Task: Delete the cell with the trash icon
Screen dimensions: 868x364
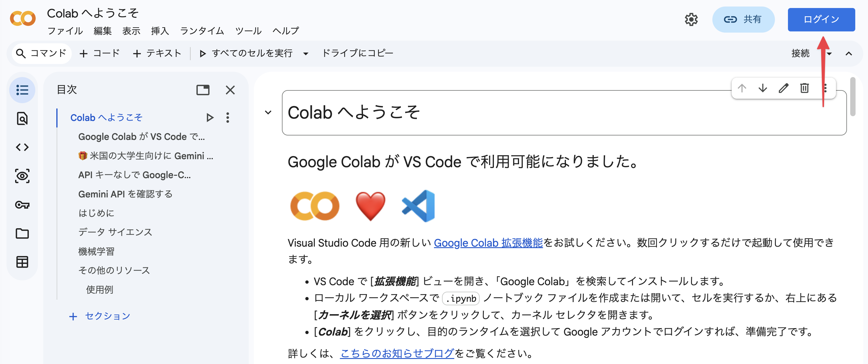Action: click(x=804, y=88)
